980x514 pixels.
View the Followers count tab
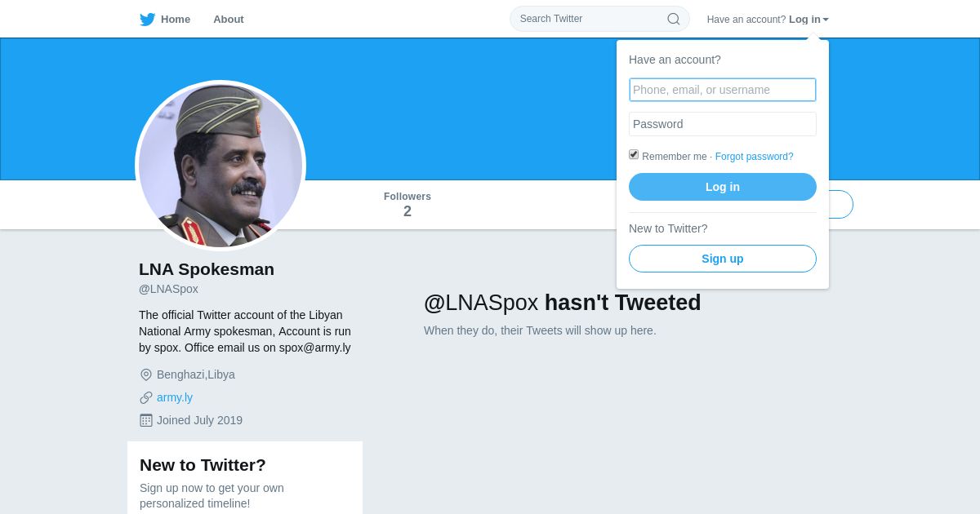[408, 204]
